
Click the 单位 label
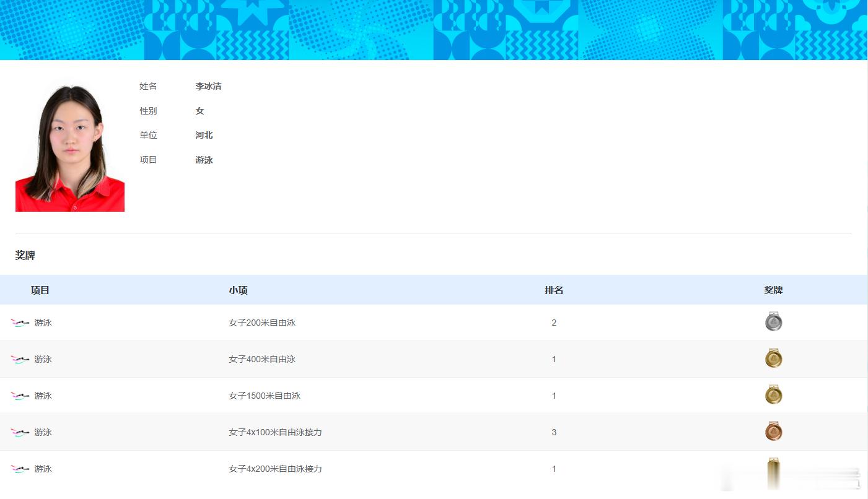point(148,135)
